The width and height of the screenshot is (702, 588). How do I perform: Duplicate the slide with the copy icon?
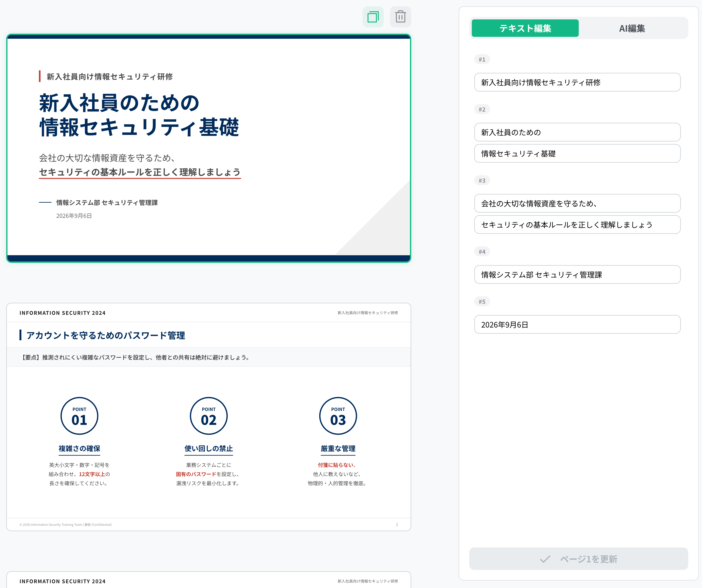click(373, 17)
